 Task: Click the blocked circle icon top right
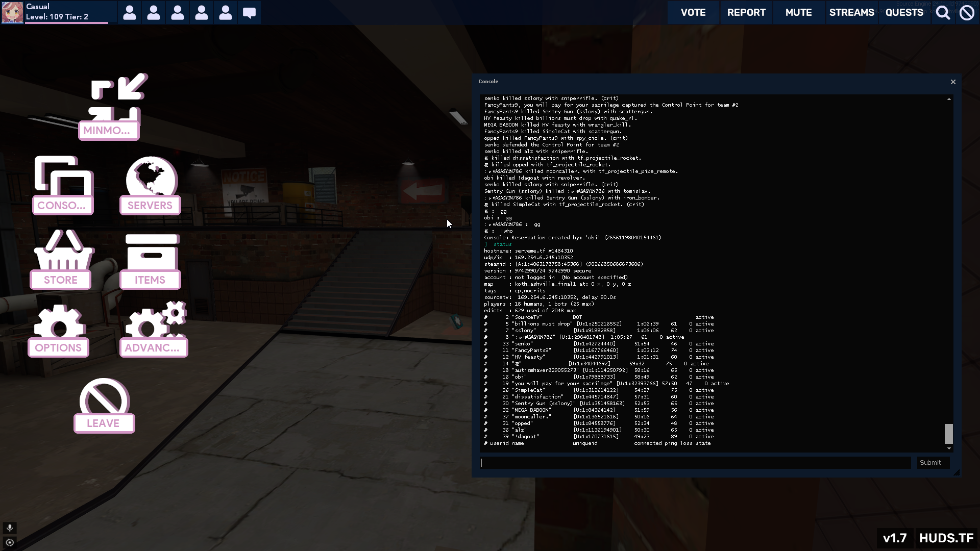pyautogui.click(x=967, y=13)
